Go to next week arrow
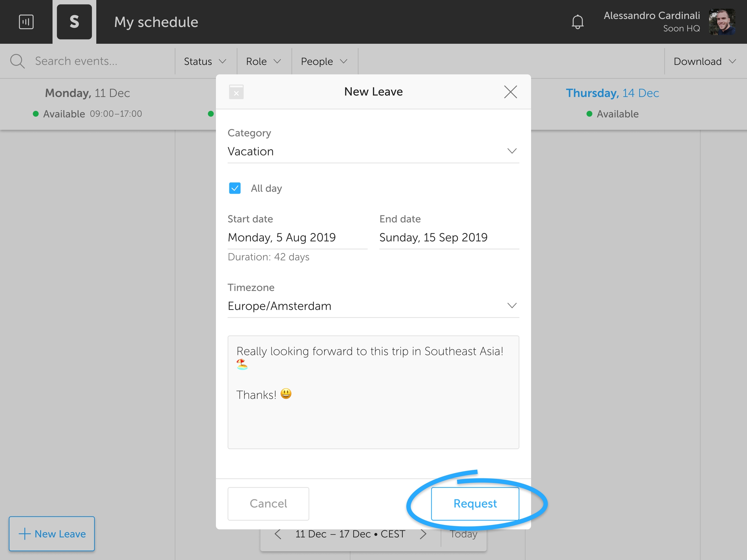The height and width of the screenshot is (560, 747). 423,534
